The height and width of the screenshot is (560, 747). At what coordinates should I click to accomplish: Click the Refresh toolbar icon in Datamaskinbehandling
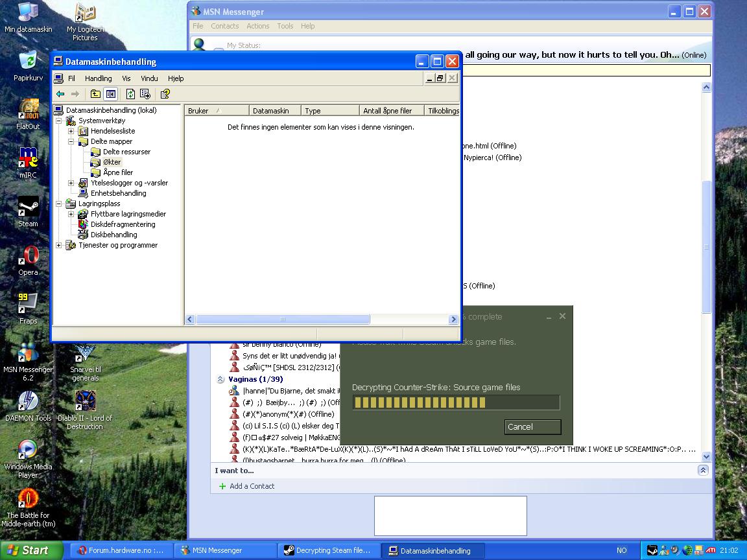click(x=130, y=94)
